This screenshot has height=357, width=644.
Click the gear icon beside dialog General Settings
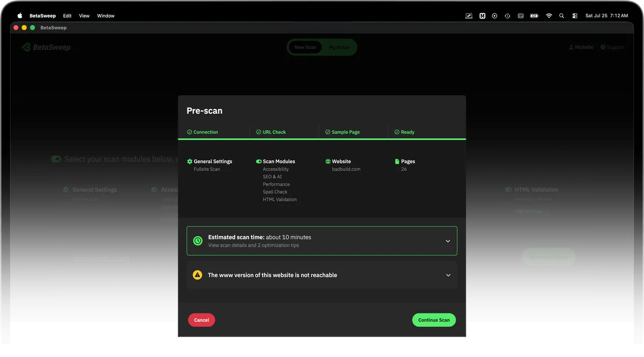(189, 161)
